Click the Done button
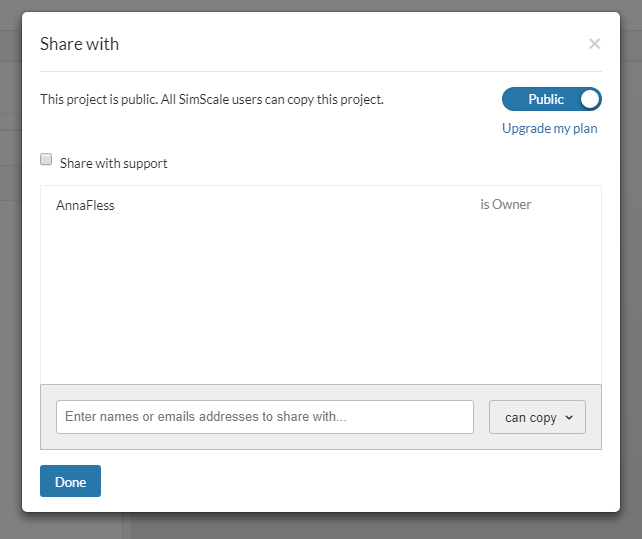 [70, 481]
